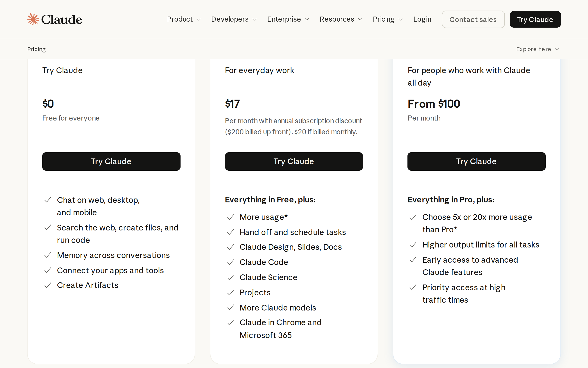Click Everything in Free, plus: heading
Screen dimensions: 588x368
270,200
